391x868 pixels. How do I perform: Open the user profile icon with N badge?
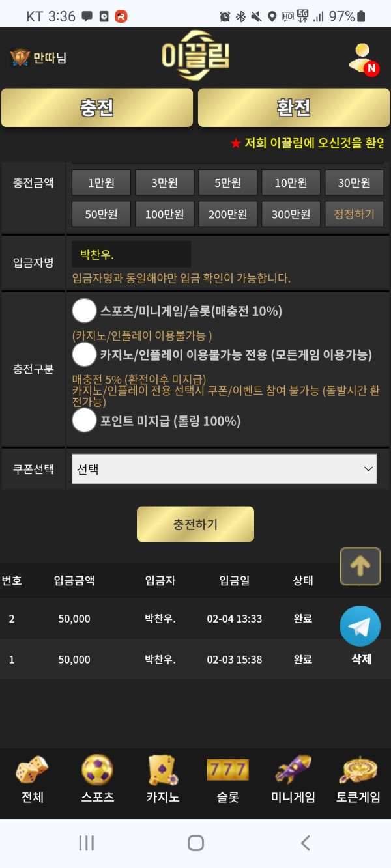(362, 59)
